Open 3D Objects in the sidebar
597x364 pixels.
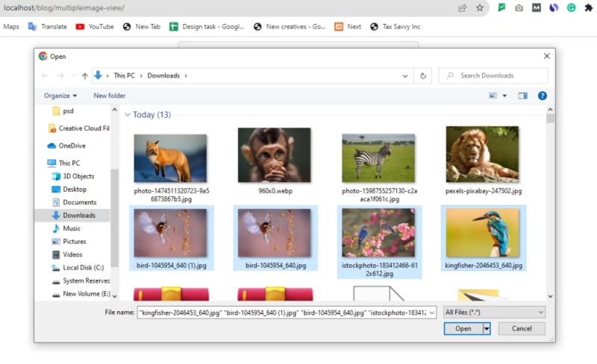pyautogui.click(x=72, y=176)
